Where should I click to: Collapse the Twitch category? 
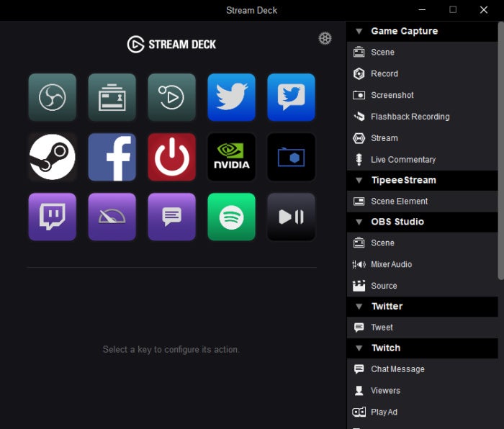click(359, 348)
